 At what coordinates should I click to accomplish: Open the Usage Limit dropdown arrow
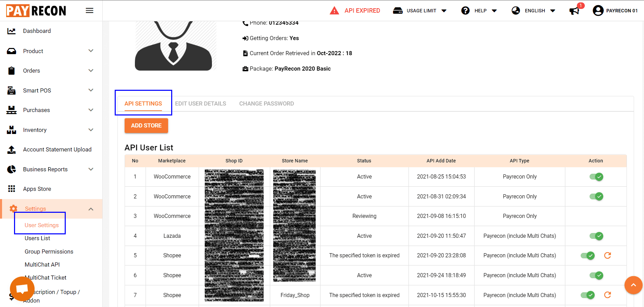point(444,11)
